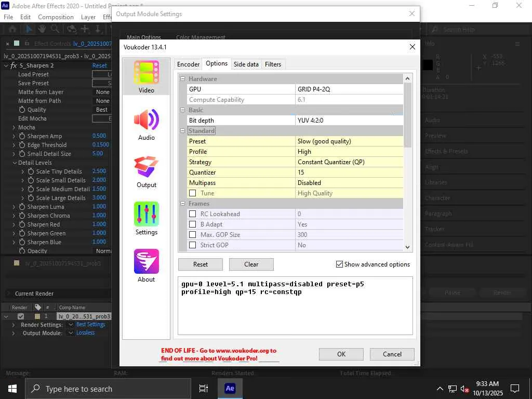Enable the Tune option checkbox
The height and width of the screenshot is (399, 532).
(x=192, y=193)
